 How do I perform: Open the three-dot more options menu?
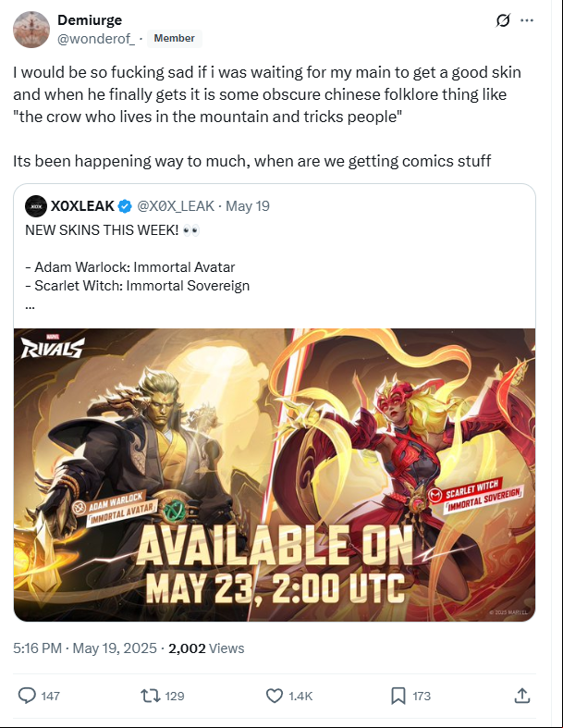(x=527, y=20)
